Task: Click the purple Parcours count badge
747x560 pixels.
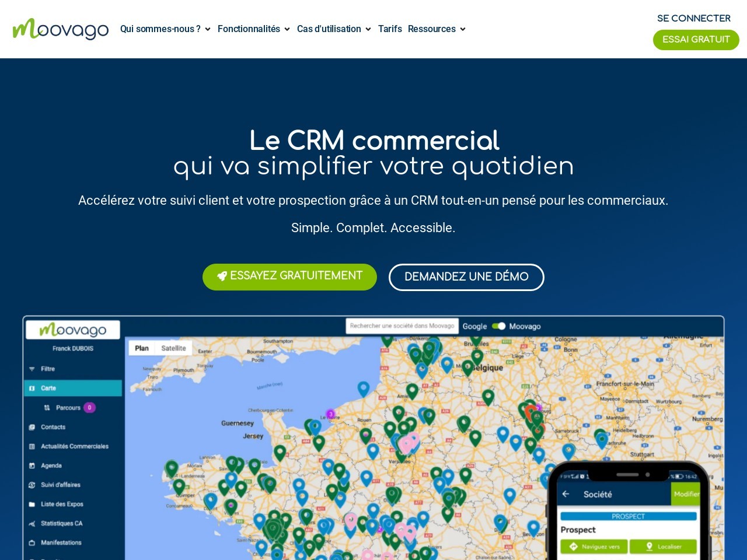Action: coord(89,408)
